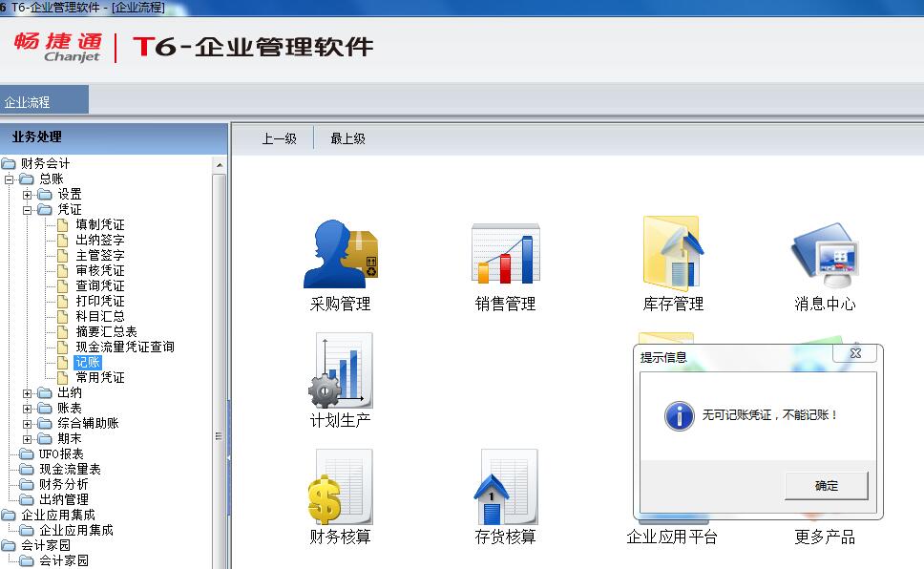The image size is (924, 569).
Task: Click the 科目汇总 document icon
Action: coord(62,317)
